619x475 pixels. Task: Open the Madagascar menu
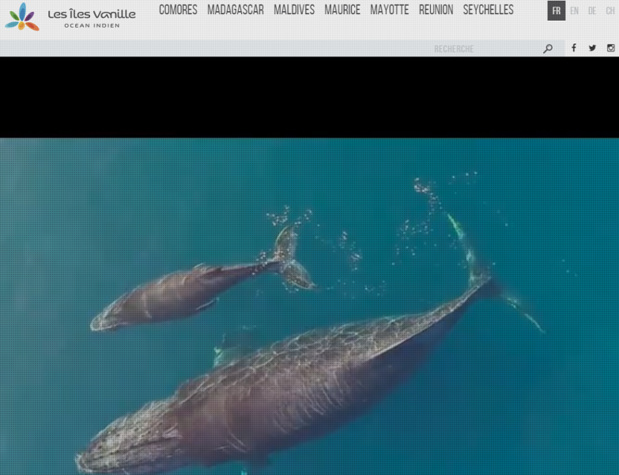pos(235,10)
